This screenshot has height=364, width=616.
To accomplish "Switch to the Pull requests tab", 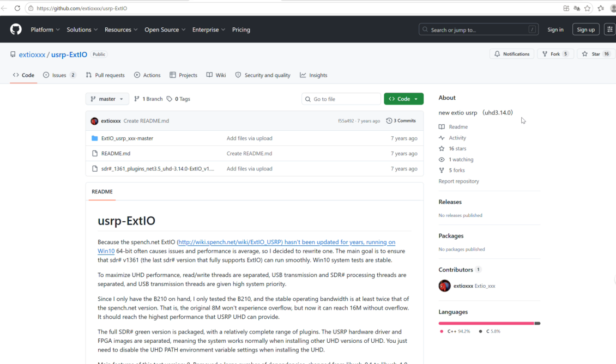I will [x=105, y=75].
